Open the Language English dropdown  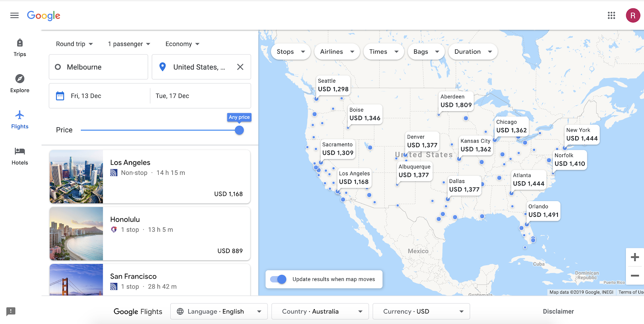[219, 312]
